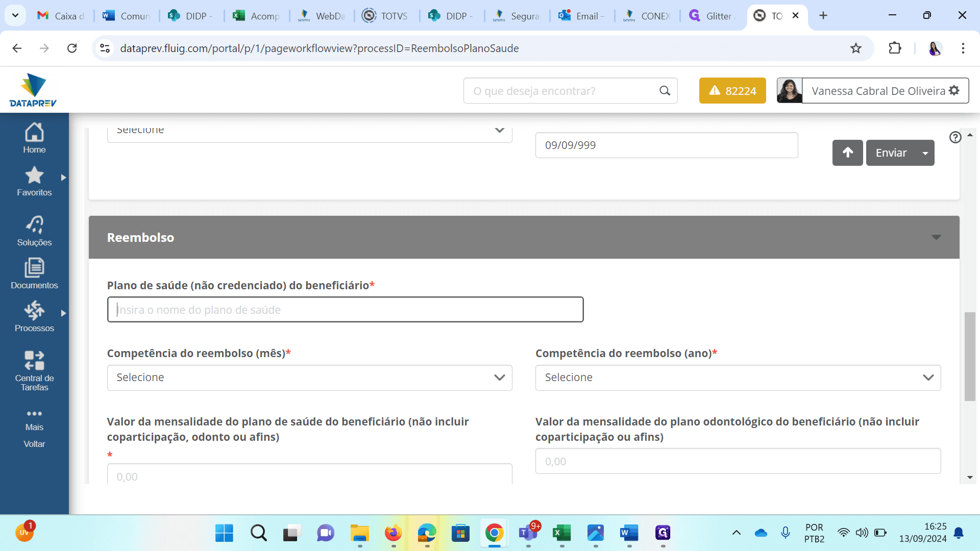
Task: Bookmark this page star
Action: click(856, 48)
